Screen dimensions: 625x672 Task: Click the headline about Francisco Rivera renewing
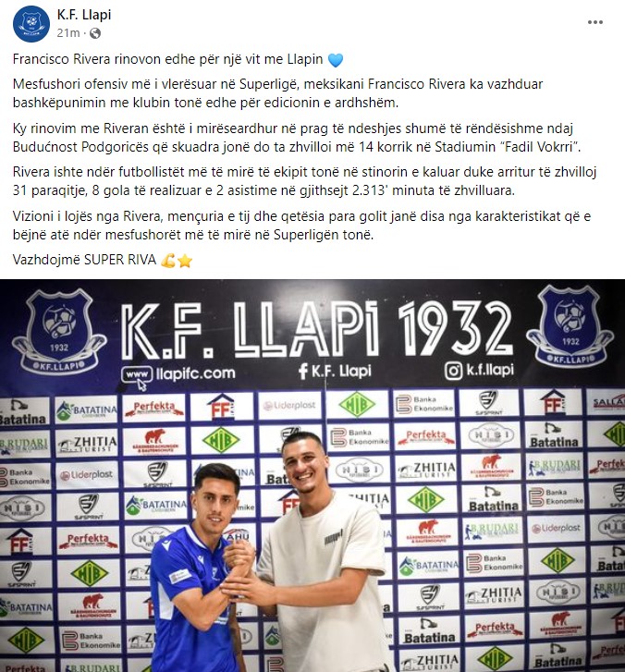[x=167, y=59]
